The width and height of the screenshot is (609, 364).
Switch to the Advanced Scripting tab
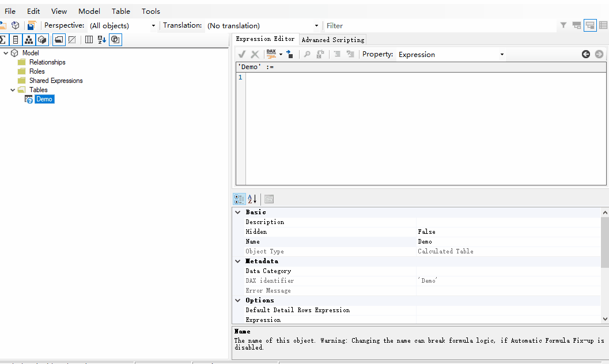333,40
